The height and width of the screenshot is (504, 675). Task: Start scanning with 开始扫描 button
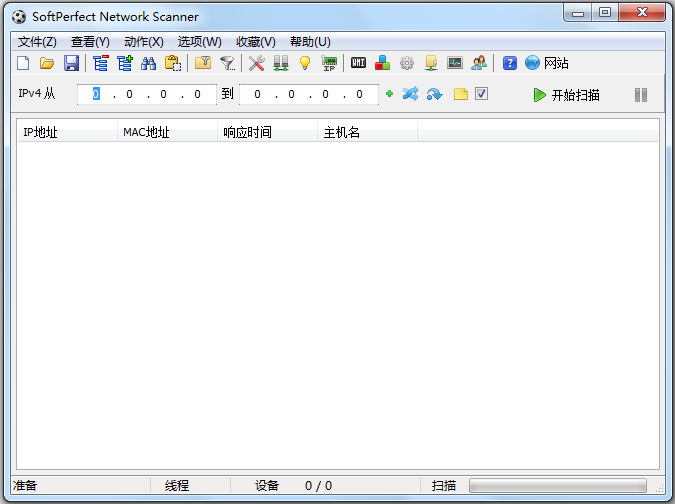567,95
